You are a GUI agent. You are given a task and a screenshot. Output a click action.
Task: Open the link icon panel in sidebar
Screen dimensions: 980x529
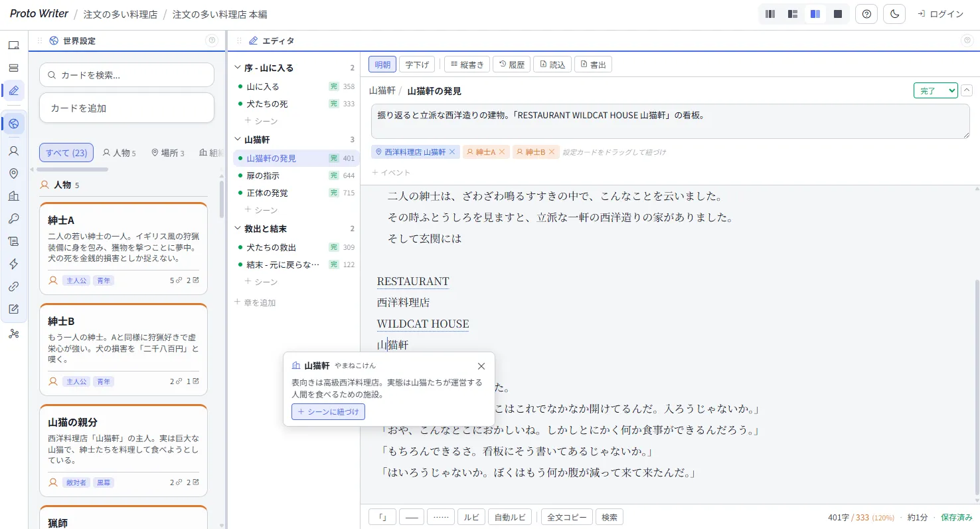[14, 286]
